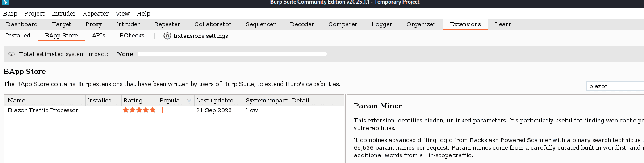
Task: Open the Repeater menu in menu bar
Action: click(96, 14)
